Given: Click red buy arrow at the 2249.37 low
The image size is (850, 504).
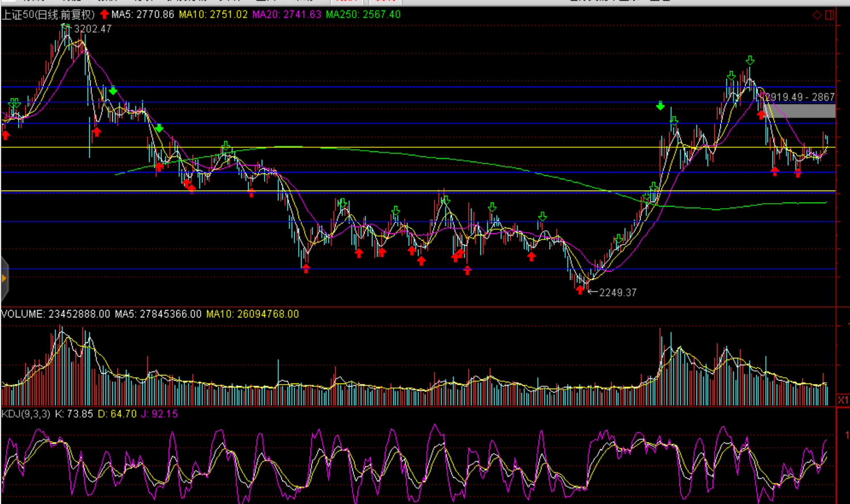Looking at the screenshot, I should coord(580,290).
